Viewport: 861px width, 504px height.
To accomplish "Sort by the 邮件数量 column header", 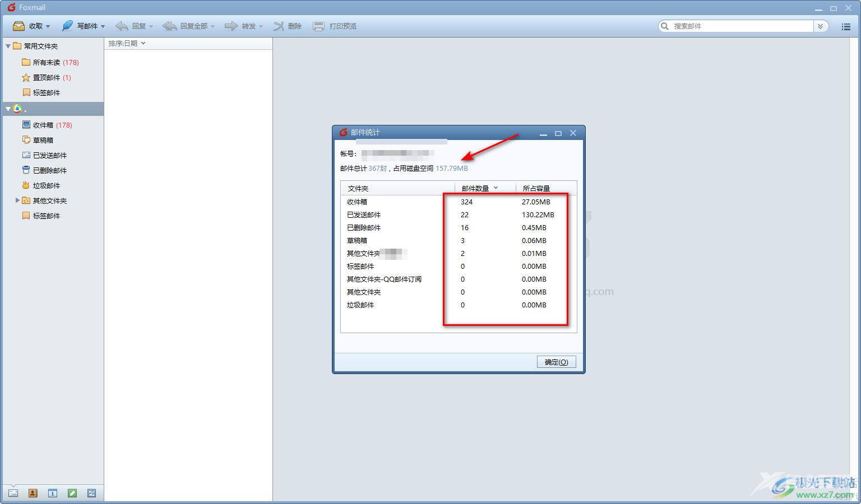I will 485,188.
